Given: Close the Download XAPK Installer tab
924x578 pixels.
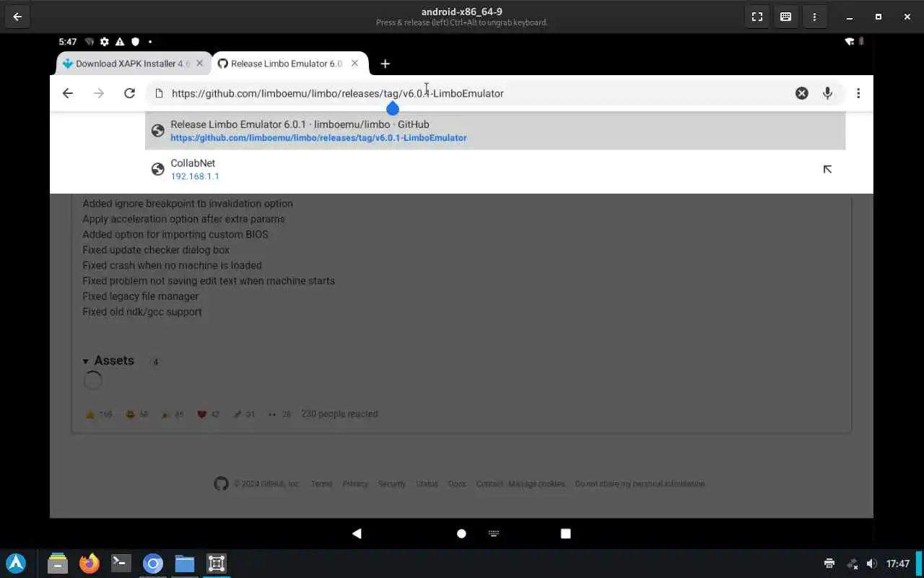Looking at the screenshot, I should (200, 64).
